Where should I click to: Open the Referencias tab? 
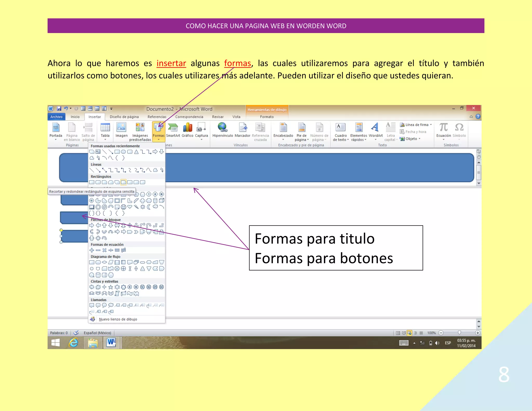coord(157,117)
